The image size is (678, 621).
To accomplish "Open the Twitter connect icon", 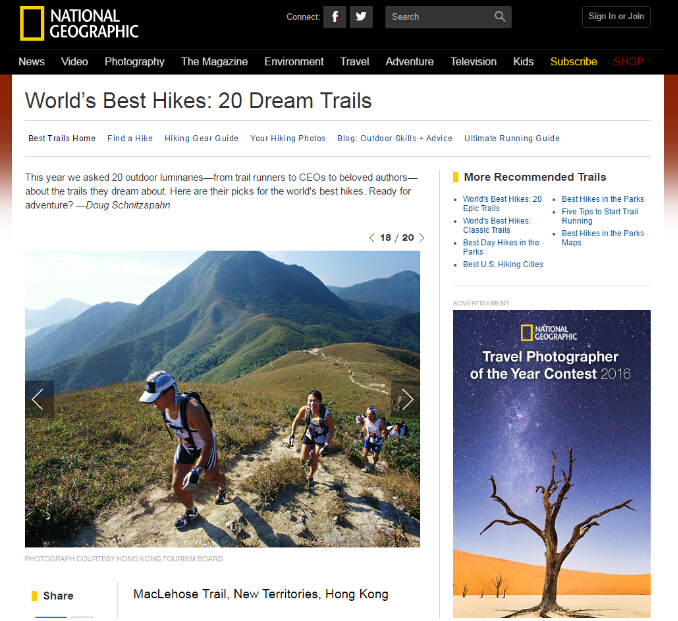I will click(x=361, y=17).
